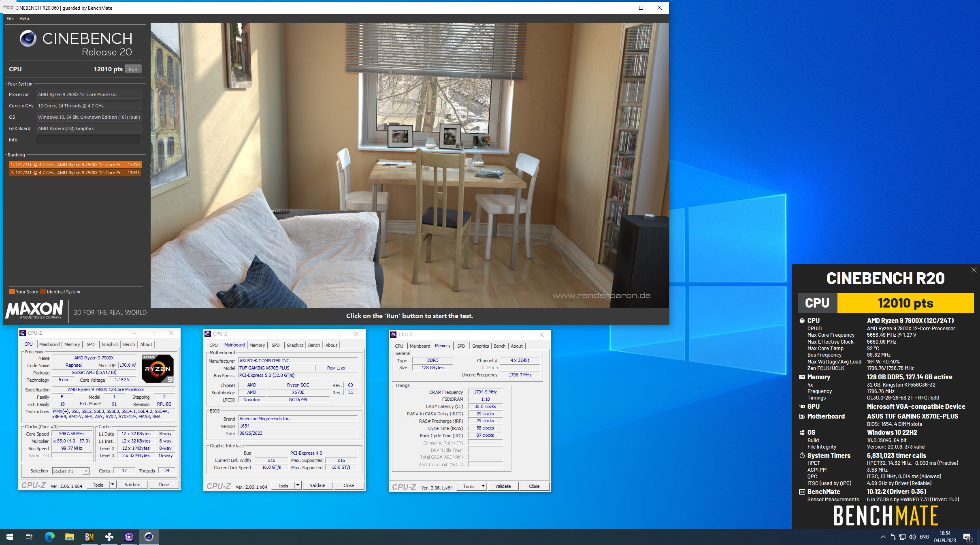Click the title bar icon of the CPU-Z Mainboard window
This screenshot has width=980, height=545.
click(208, 334)
